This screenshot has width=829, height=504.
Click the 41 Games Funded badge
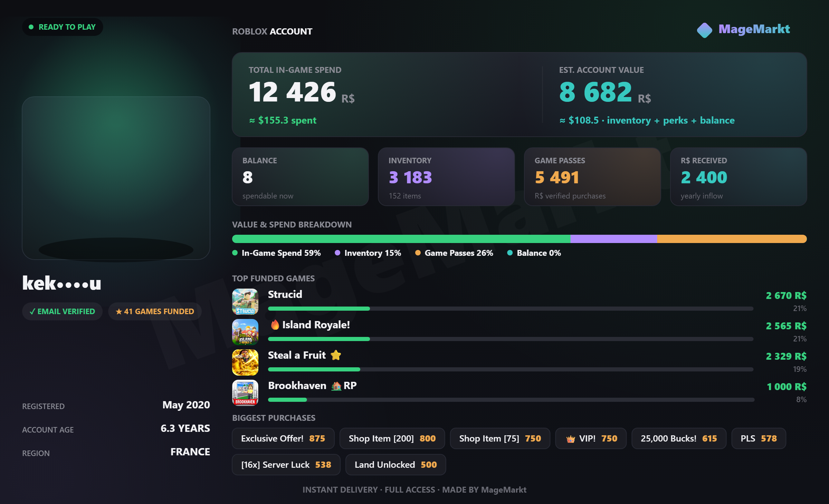coord(155,311)
